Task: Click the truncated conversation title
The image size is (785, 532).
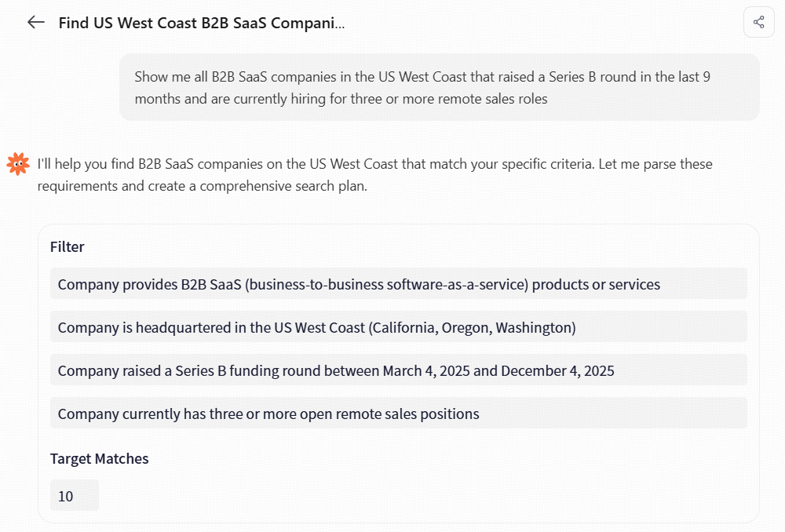Action: tap(202, 22)
